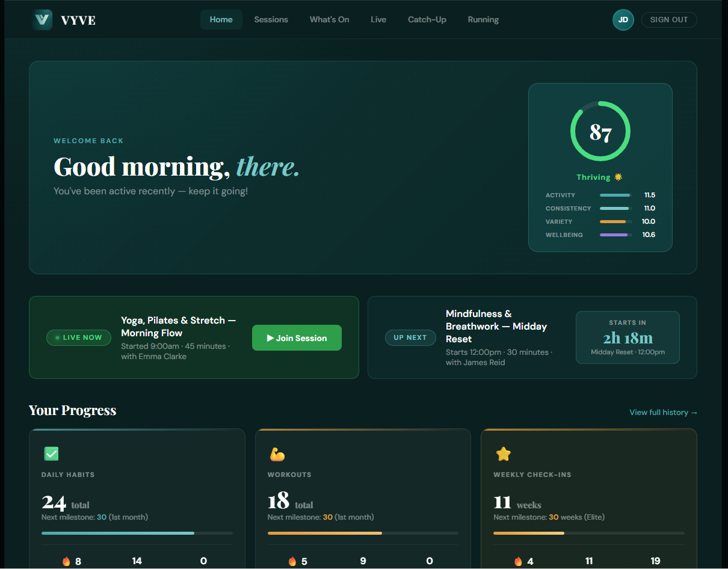Click the Consistency value 11.0
728x569 pixels.
coord(649,209)
